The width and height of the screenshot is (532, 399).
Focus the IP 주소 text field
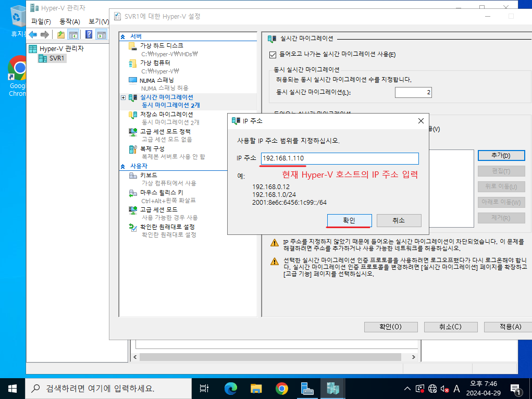click(x=340, y=158)
